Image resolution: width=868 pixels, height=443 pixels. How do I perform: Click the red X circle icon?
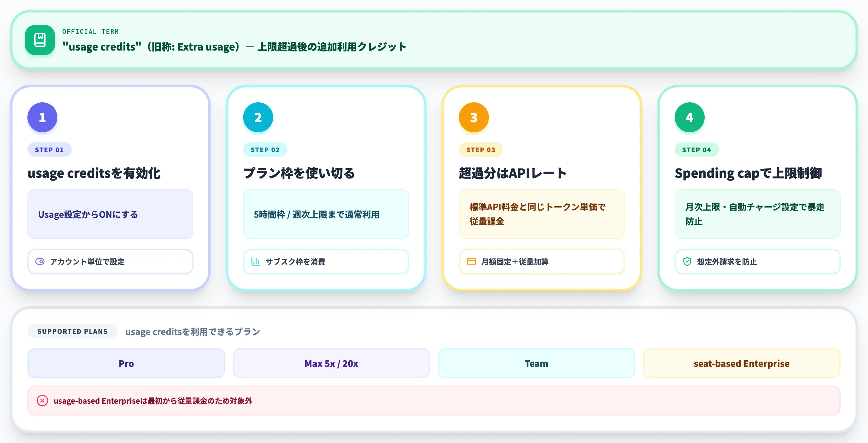42,401
